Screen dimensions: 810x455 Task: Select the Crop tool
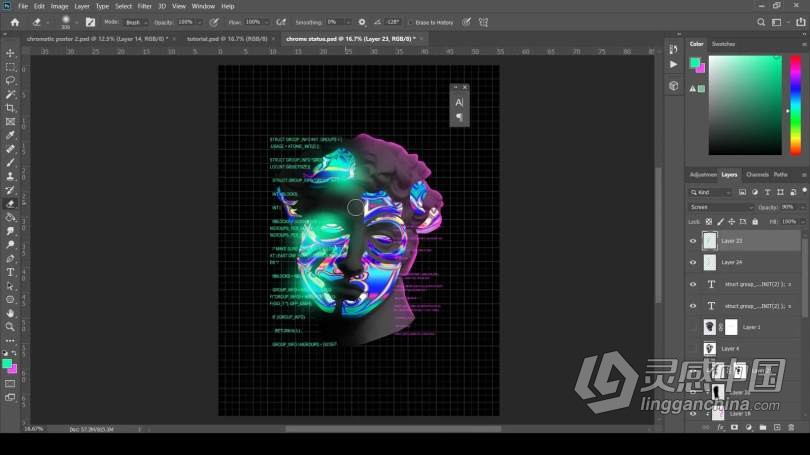click(10, 108)
